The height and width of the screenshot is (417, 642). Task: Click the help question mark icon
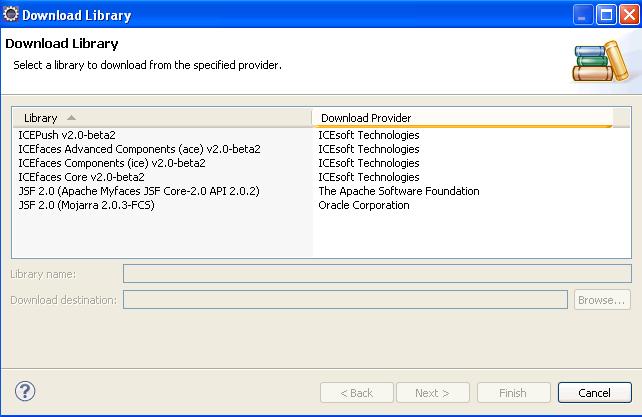pyautogui.click(x=25, y=391)
